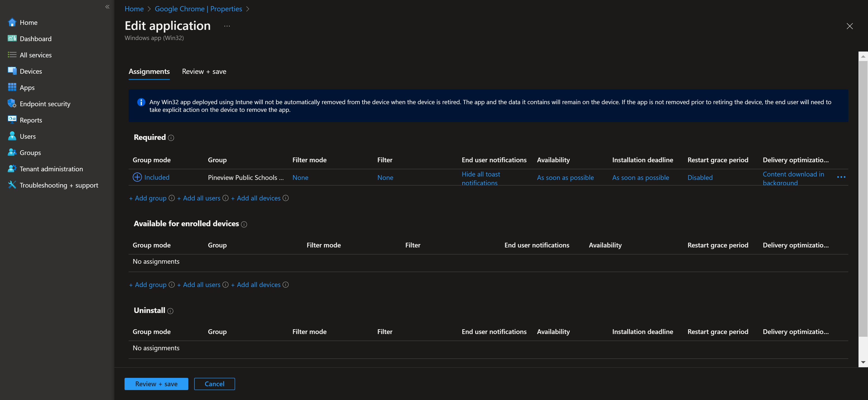The image size is (868, 400).
Task: Open Tenant administration in the sidebar
Action: coord(51,169)
